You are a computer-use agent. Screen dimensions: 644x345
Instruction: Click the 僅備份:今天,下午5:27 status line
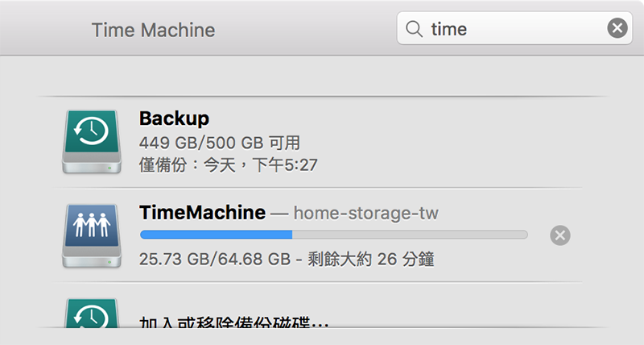[x=229, y=165]
